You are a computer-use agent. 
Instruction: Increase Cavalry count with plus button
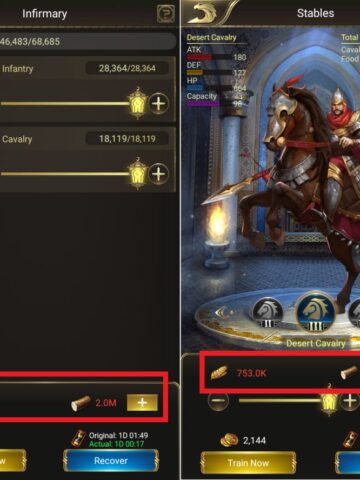click(158, 174)
